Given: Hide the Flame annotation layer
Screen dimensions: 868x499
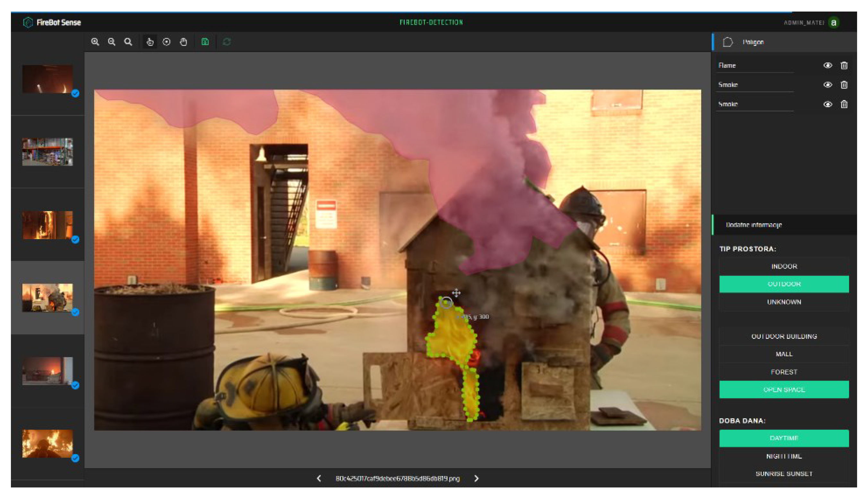Looking at the screenshot, I should coord(828,65).
